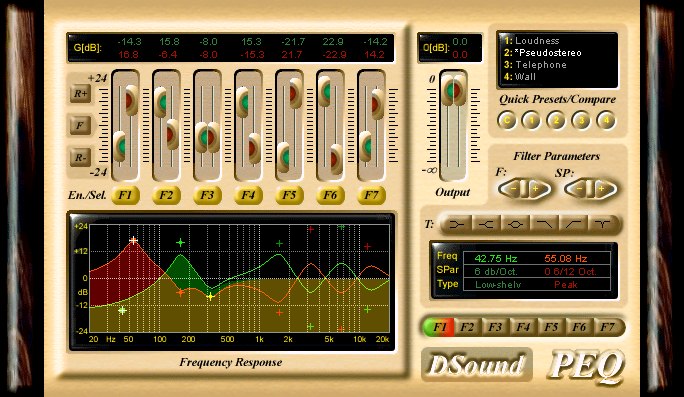Viewport: 684px width, 397px height.
Task: Select the low-shelf filter type icon
Action: point(457,224)
